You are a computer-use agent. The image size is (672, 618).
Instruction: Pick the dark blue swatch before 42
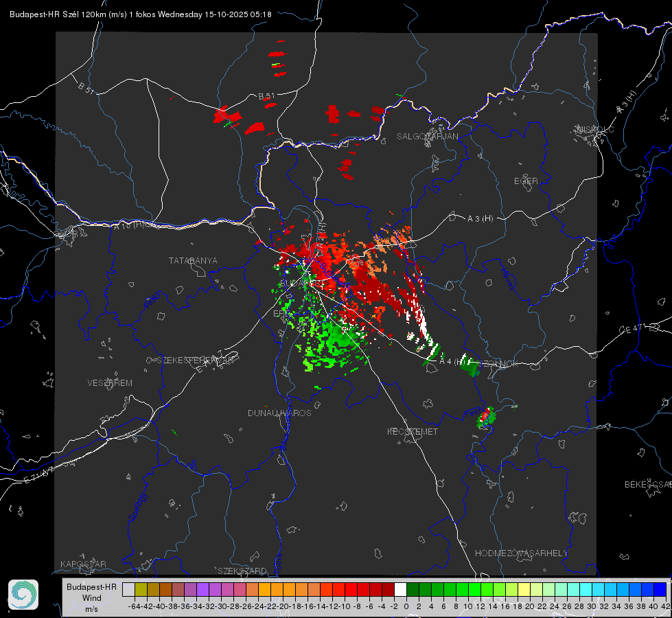[x=660, y=589]
